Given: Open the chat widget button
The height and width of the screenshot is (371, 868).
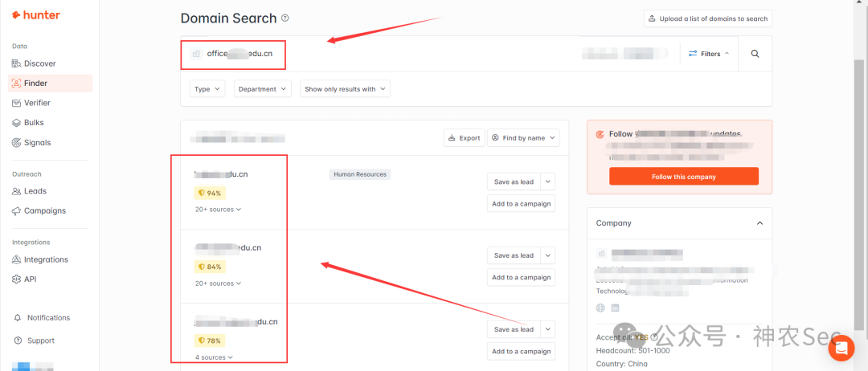Looking at the screenshot, I should 841,349.
